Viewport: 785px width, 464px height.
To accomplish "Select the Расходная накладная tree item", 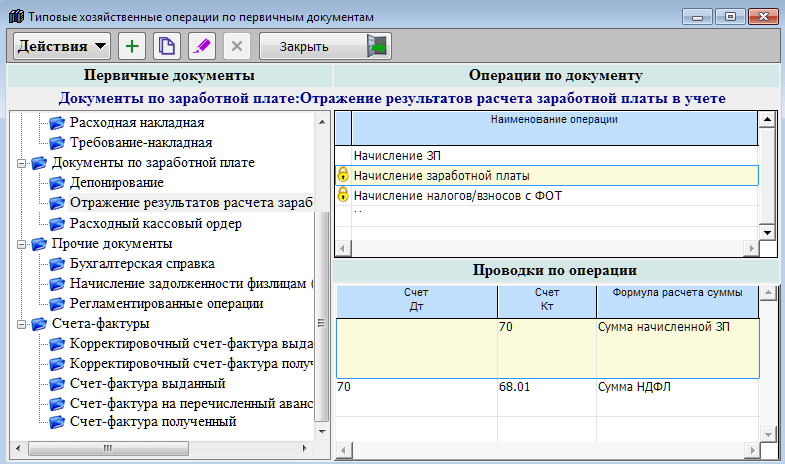I will pos(137,123).
